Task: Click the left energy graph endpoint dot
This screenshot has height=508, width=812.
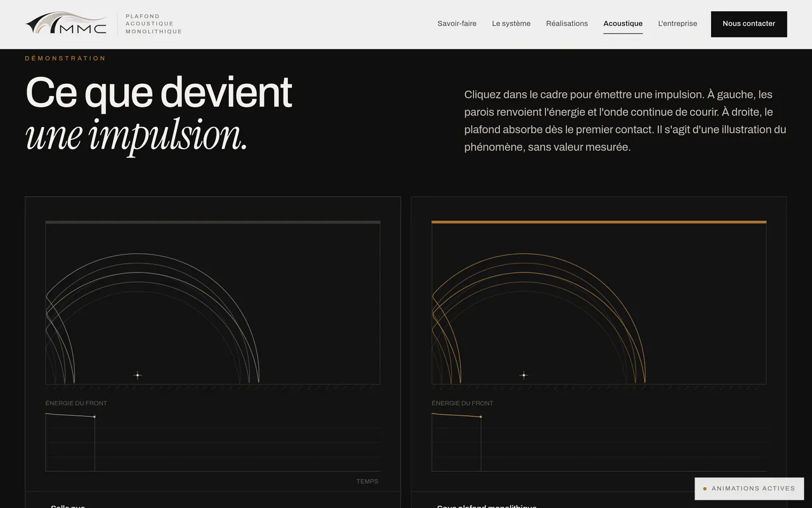Action: pos(95,417)
